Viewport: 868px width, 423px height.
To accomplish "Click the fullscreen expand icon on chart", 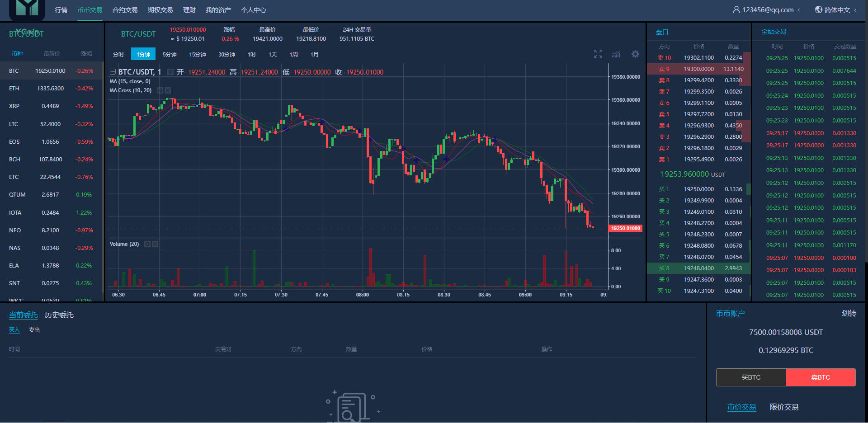I will click(x=598, y=54).
